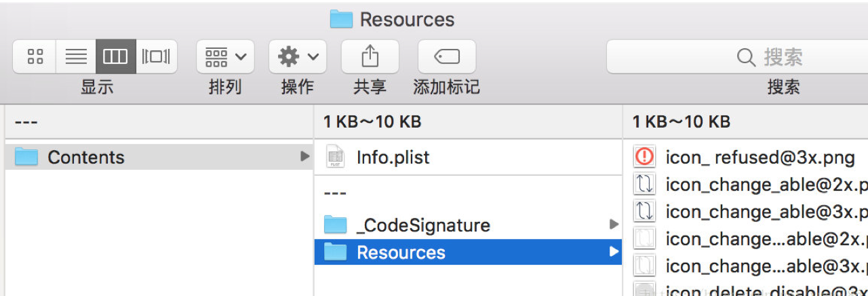This screenshot has height=296, width=868.
Task: Select the highlighted Resources folder
Action: tap(401, 253)
